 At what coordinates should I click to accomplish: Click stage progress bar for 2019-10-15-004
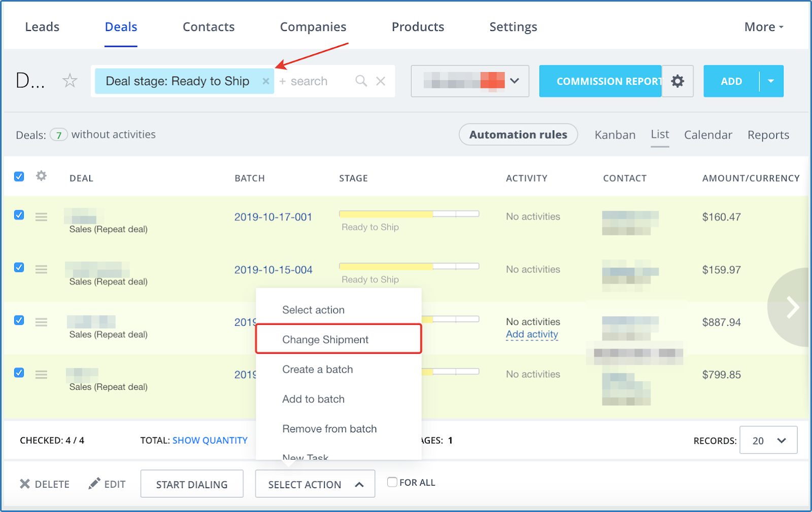point(409,266)
